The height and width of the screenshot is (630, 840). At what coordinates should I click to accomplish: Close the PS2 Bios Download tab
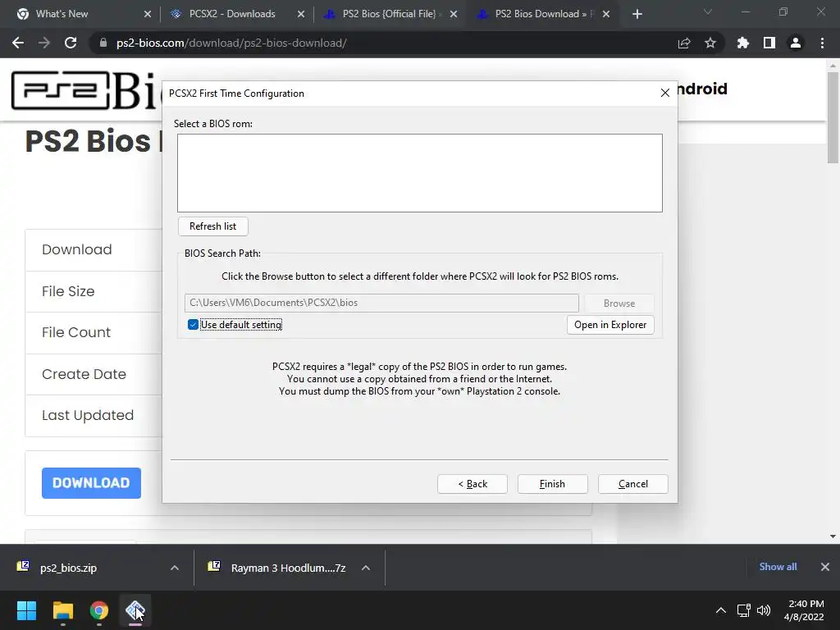click(x=606, y=14)
